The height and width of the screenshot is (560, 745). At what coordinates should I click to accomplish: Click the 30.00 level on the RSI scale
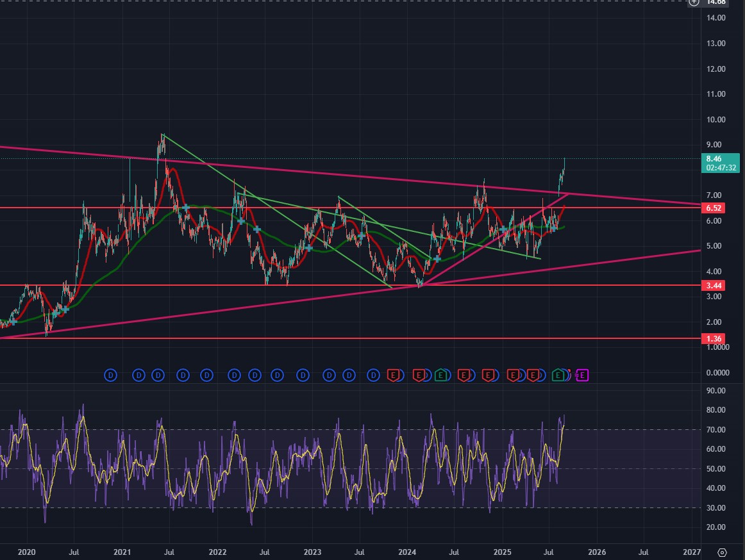(716, 508)
